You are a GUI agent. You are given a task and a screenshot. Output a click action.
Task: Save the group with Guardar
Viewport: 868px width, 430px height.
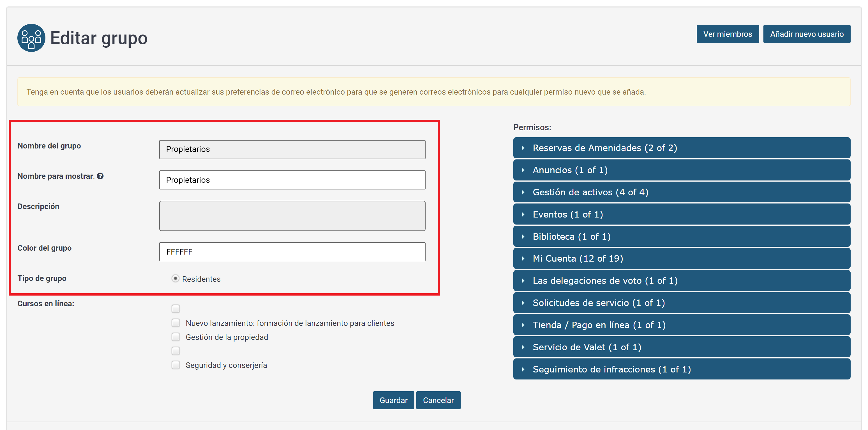point(393,400)
